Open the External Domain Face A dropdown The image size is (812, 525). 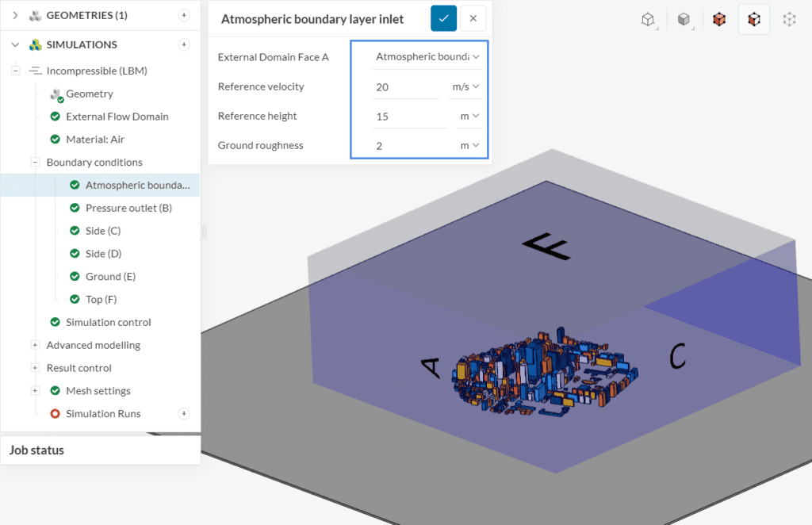click(x=427, y=56)
